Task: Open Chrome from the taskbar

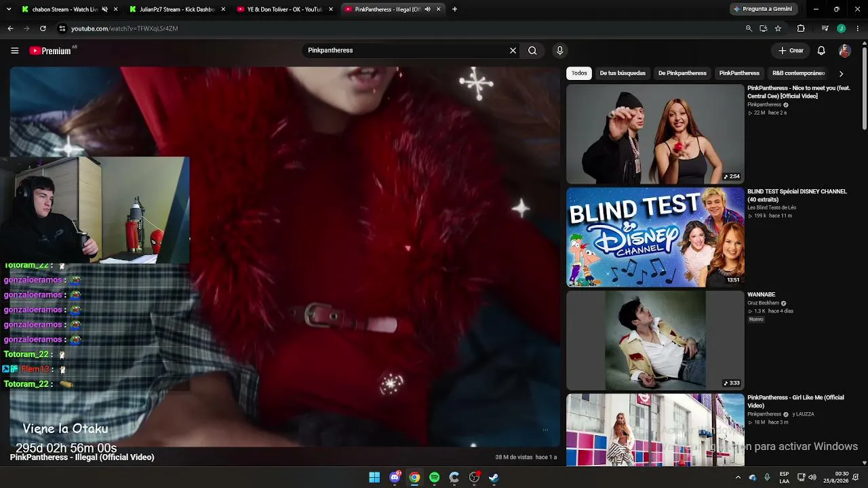Action: tap(414, 477)
